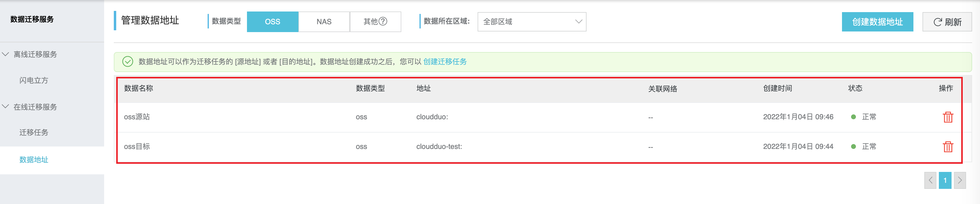
Task: Go to previous page arrow
Action: [930, 180]
